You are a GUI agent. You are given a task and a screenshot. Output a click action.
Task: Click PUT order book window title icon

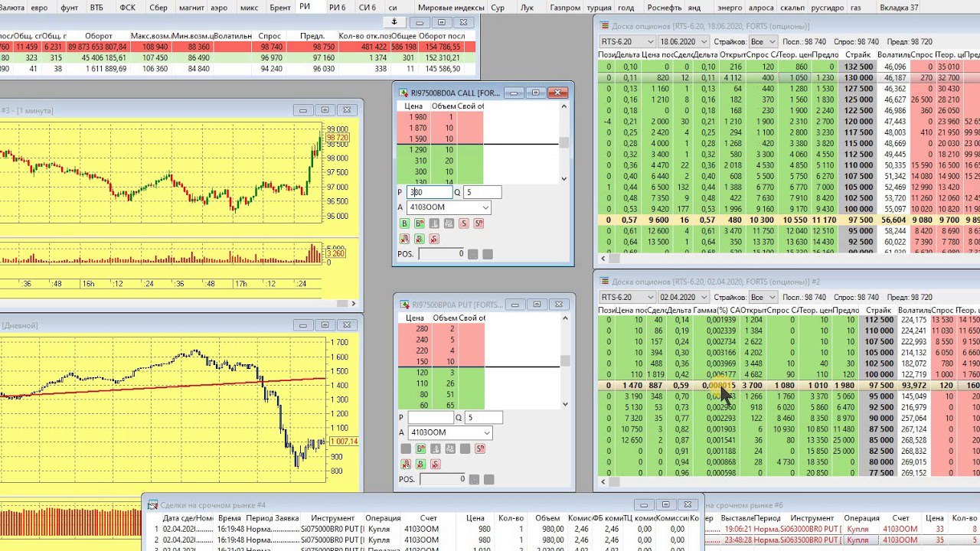click(x=404, y=304)
